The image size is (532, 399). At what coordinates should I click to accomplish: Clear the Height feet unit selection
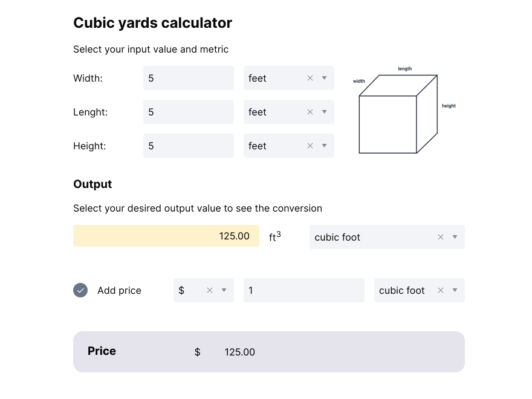(x=310, y=146)
